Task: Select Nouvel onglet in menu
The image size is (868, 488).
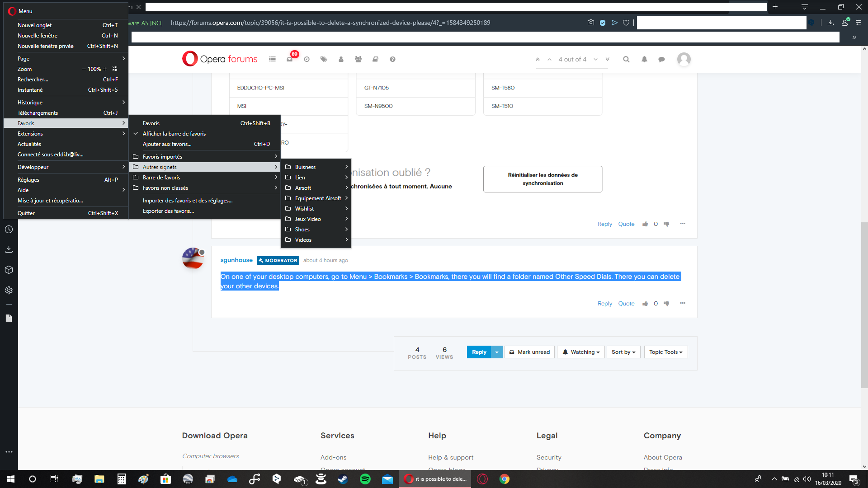Action: [66, 25]
